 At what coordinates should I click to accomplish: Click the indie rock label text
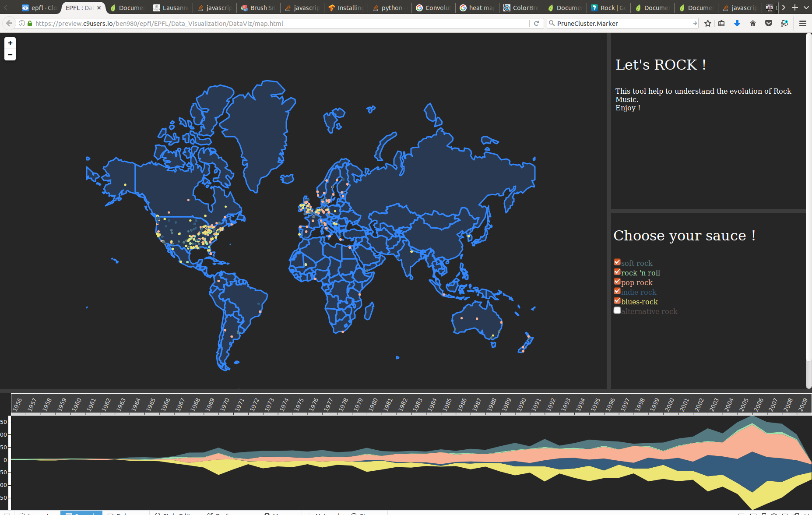[x=639, y=292]
